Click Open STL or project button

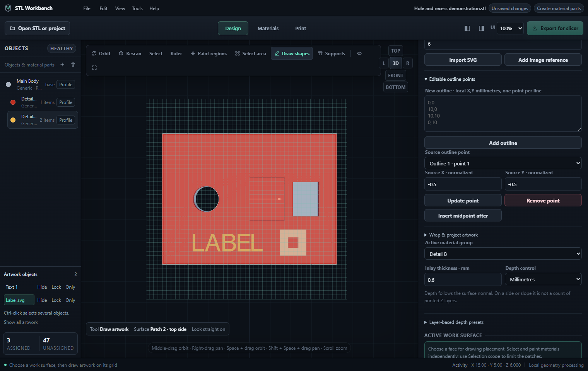[38, 28]
